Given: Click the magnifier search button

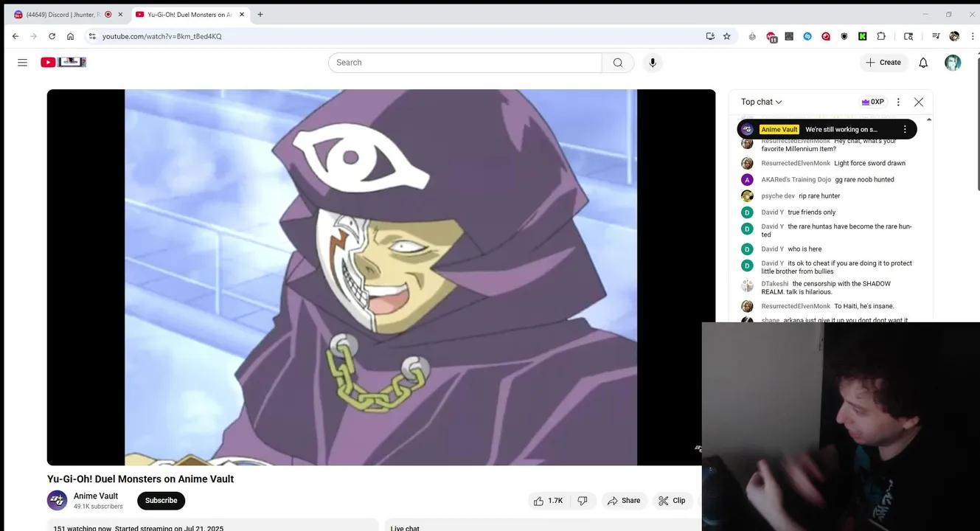Looking at the screenshot, I should pos(618,63).
